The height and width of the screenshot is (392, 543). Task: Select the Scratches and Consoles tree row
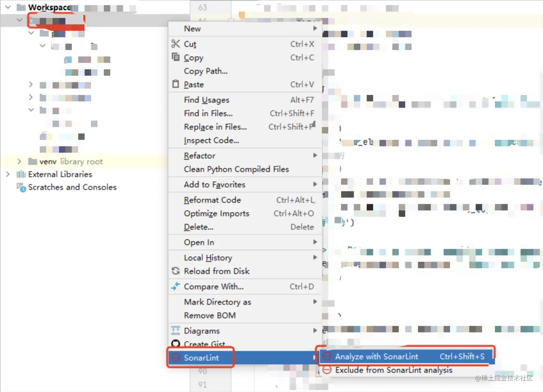(x=72, y=187)
